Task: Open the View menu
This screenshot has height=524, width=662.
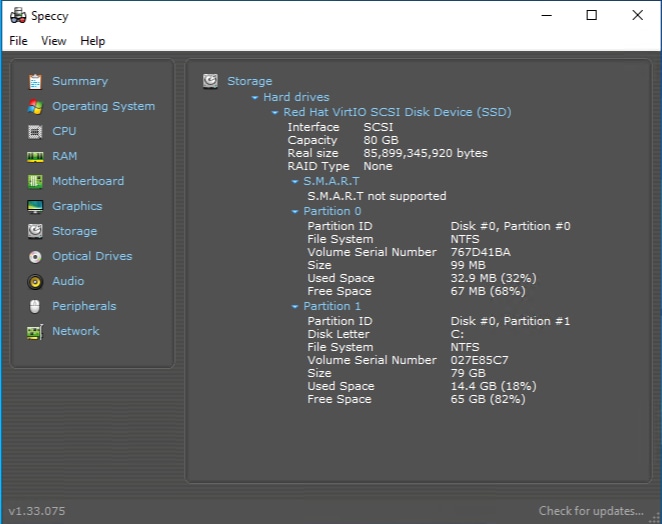Action: [54, 41]
